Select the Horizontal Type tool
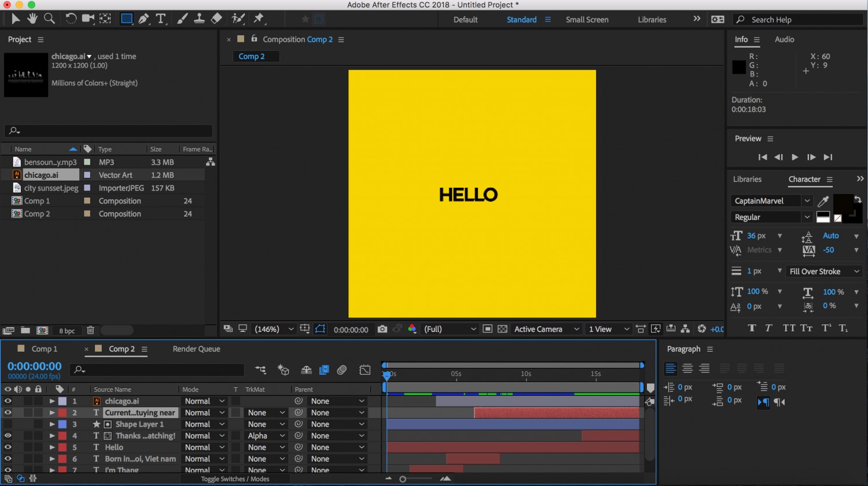Screen dimensions: 868x486 161,19
